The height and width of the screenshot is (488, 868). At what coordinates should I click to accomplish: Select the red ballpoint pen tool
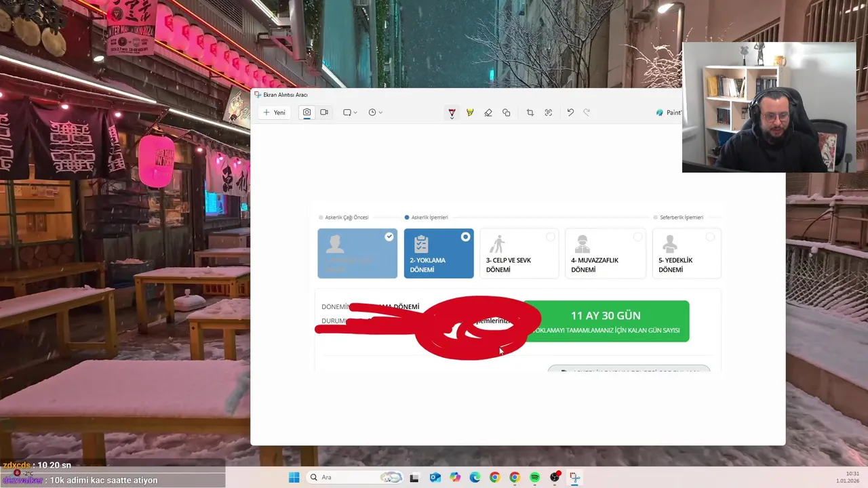point(452,113)
